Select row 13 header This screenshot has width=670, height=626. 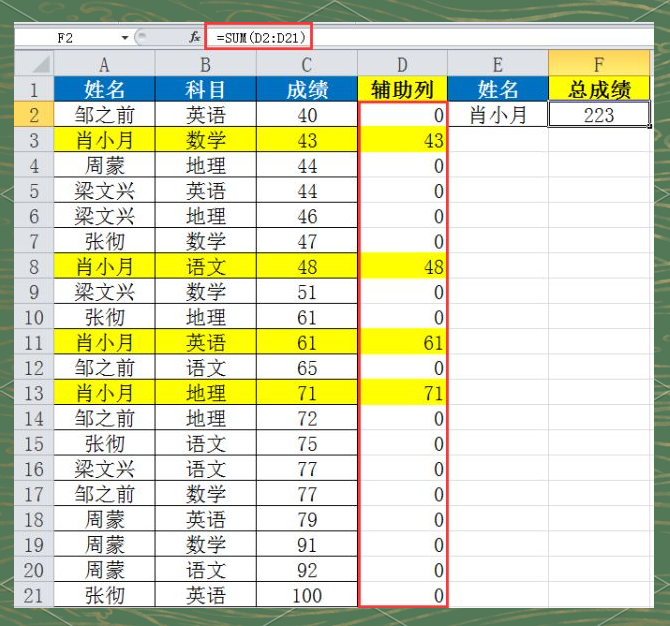click(34, 393)
